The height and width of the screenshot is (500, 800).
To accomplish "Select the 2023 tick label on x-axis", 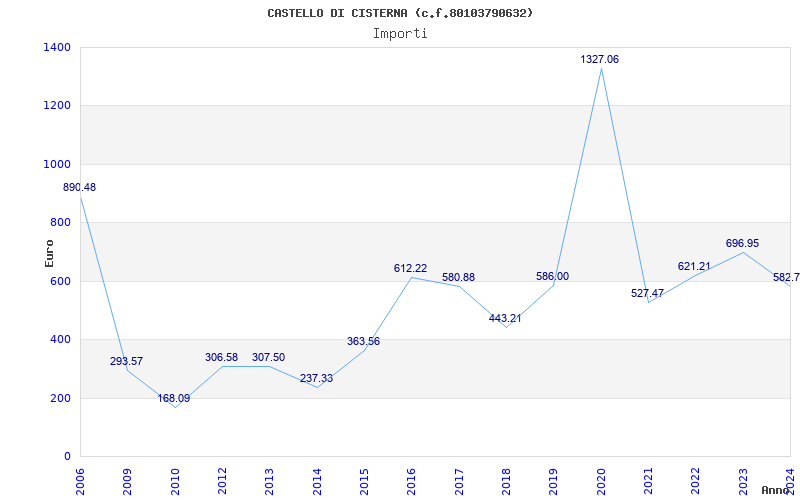I will point(743,480).
